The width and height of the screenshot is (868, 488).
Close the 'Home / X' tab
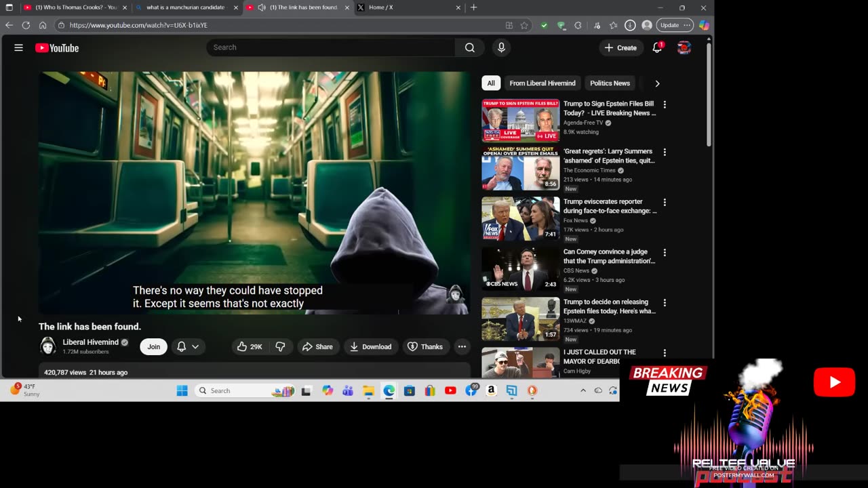(x=458, y=7)
